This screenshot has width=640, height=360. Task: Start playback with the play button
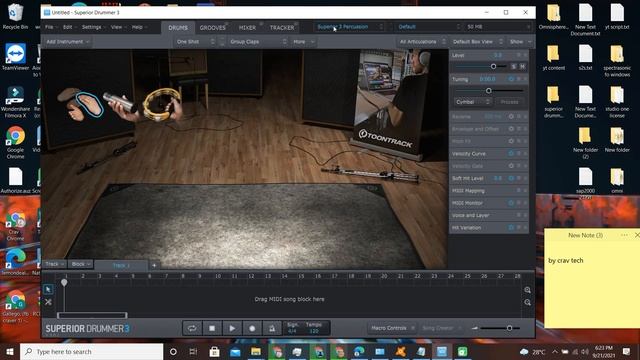[x=232, y=328]
